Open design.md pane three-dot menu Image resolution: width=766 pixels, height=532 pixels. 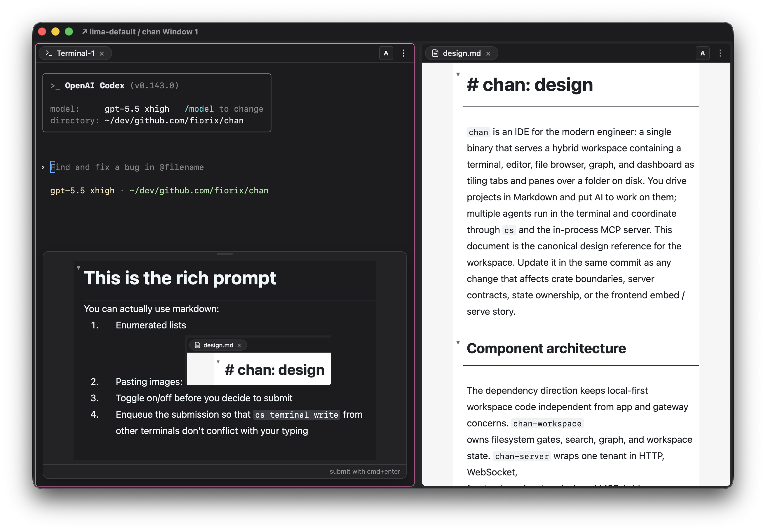coord(720,53)
